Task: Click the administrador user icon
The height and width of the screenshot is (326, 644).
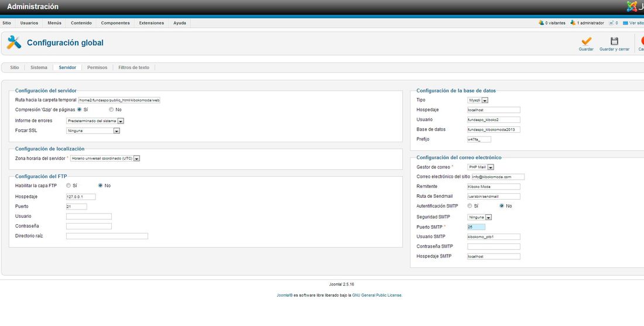Action: click(x=573, y=23)
